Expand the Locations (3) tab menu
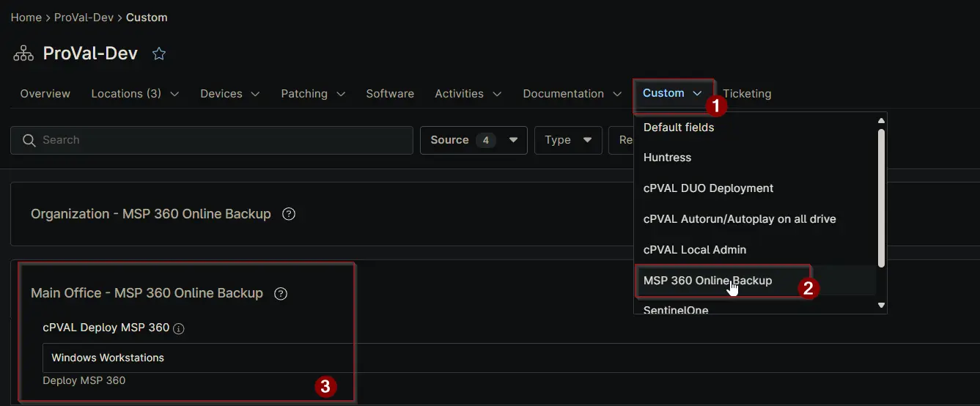Screen dimensions: 980x406 pos(136,94)
